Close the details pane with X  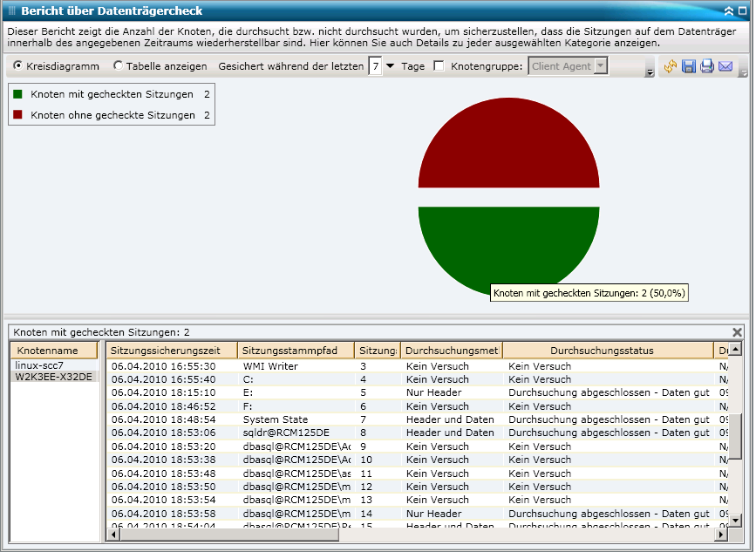(738, 332)
